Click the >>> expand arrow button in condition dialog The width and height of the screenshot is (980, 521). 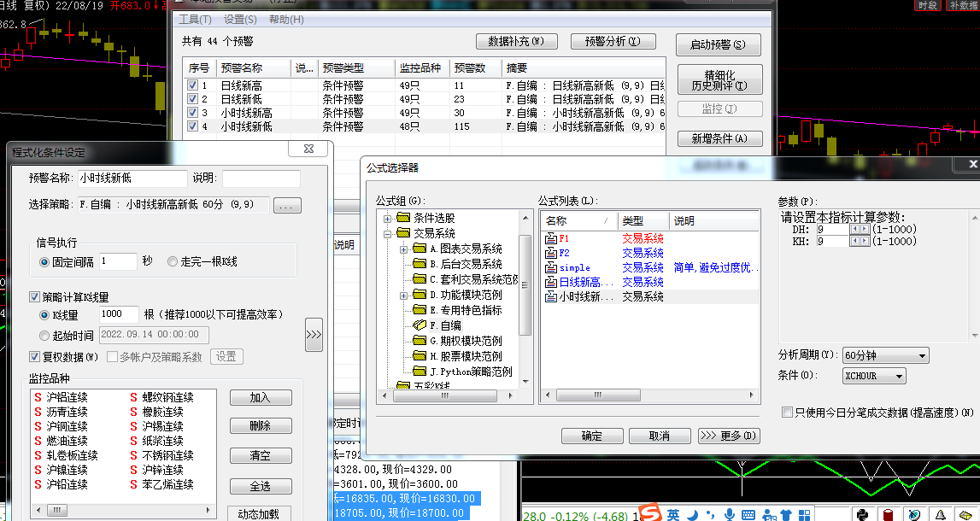coord(314,335)
